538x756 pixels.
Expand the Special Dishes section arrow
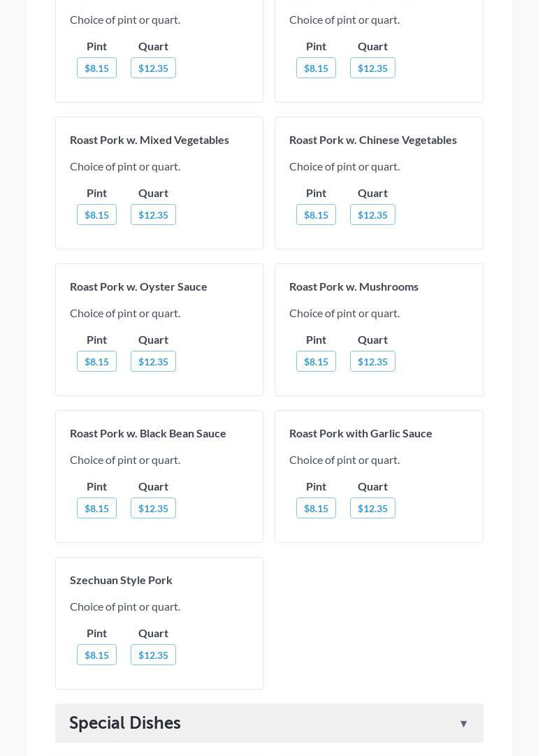[463, 724]
